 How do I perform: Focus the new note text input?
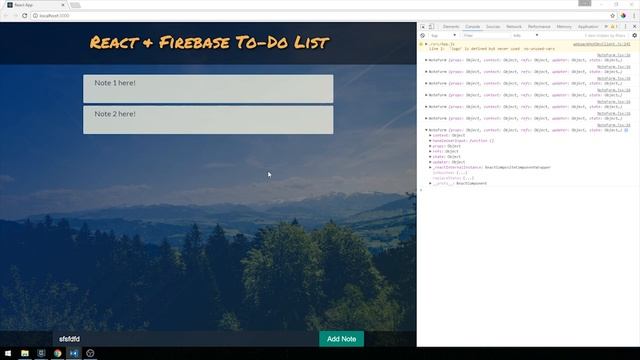click(186, 339)
